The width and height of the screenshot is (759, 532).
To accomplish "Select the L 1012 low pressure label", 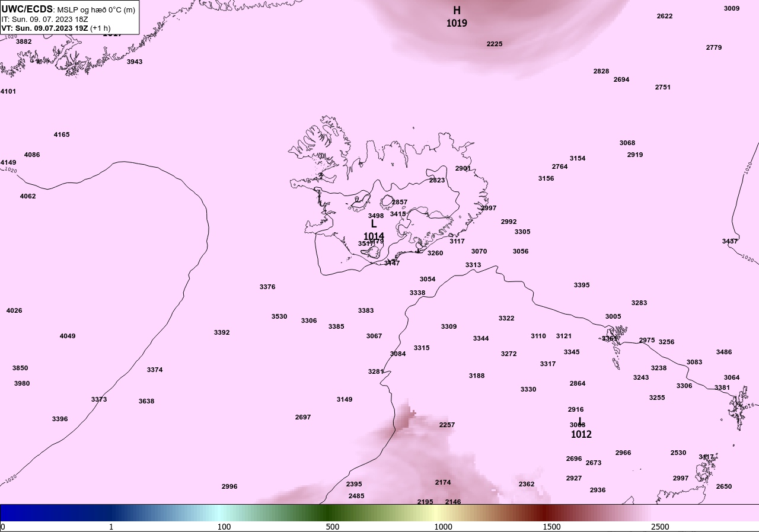I will (581, 428).
